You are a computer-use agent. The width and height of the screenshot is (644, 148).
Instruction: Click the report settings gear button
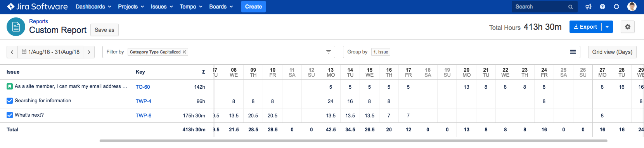[x=628, y=27]
